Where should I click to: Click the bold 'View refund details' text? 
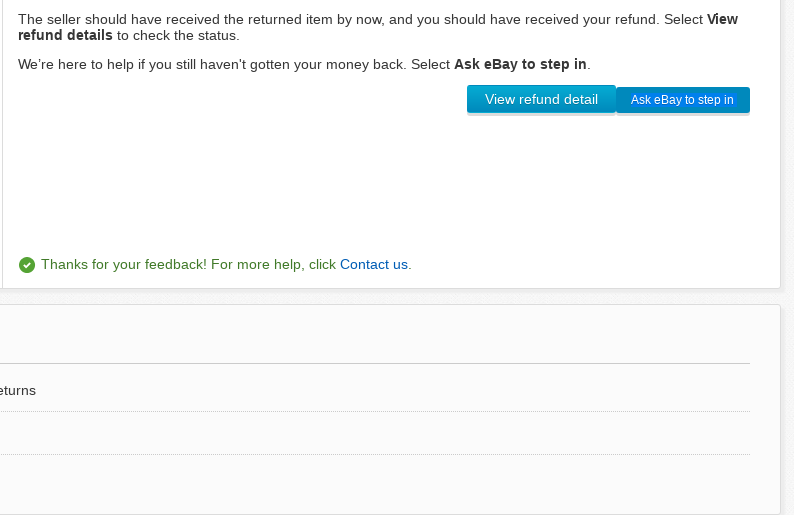pyautogui.click(x=66, y=36)
